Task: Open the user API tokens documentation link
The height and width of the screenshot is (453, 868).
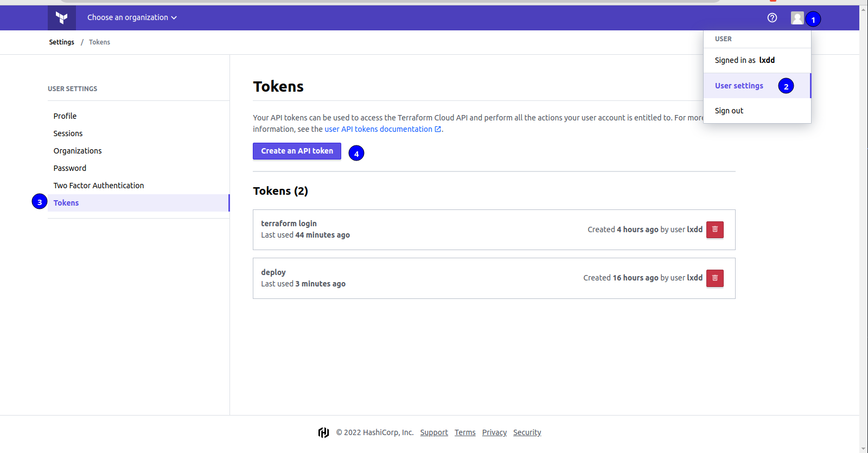Action: click(382, 129)
